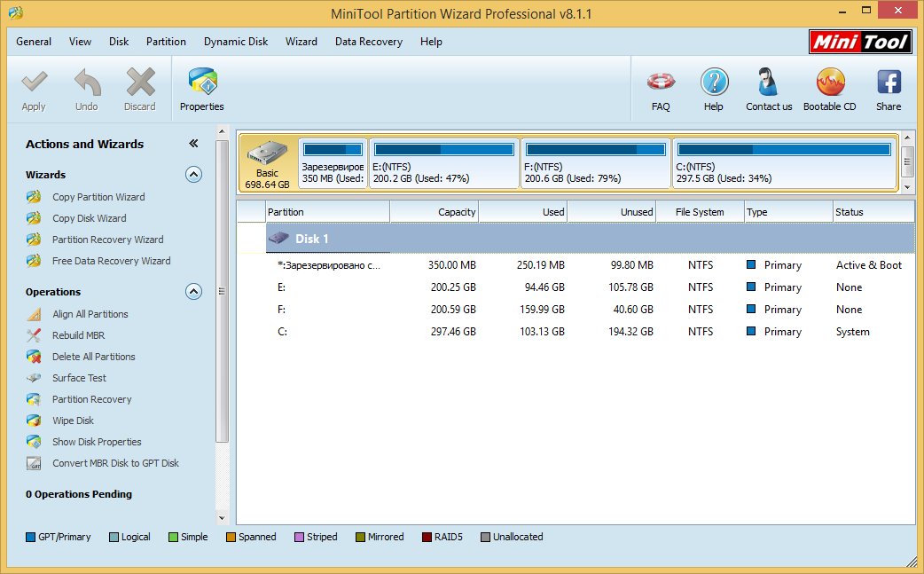Open the Dynamic Disk menu
Viewport: 924px width, 574px height.
pos(236,42)
